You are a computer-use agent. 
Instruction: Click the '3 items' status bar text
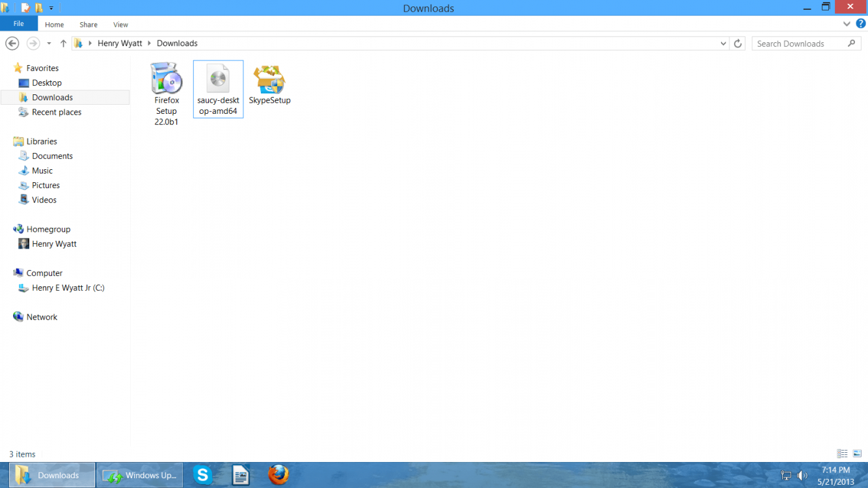click(x=22, y=454)
